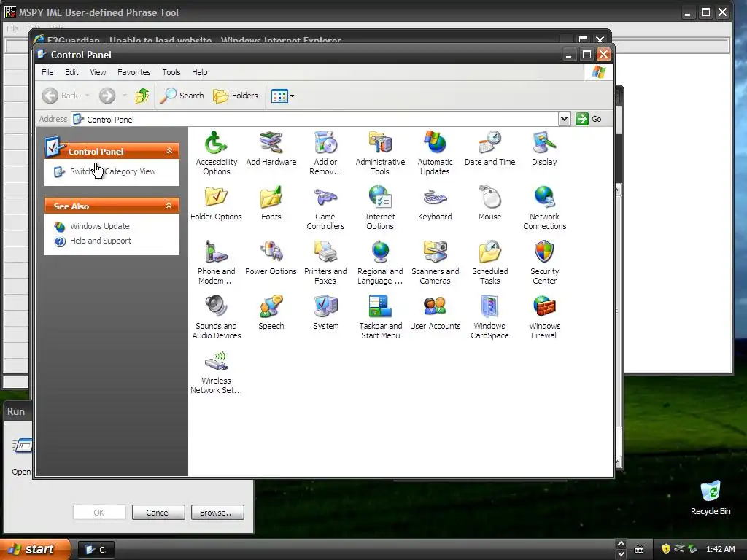Toggle the Folders pane button
This screenshot has height=560, width=747.
(236, 96)
